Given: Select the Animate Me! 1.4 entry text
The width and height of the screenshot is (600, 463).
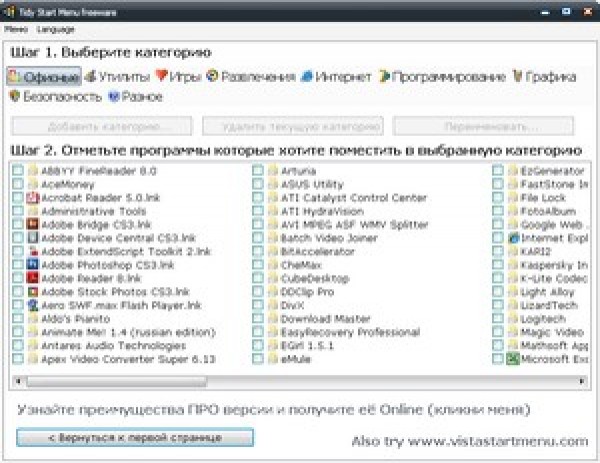Looking at the screenshot, I should pyautogui.click(x=128, y=332).
